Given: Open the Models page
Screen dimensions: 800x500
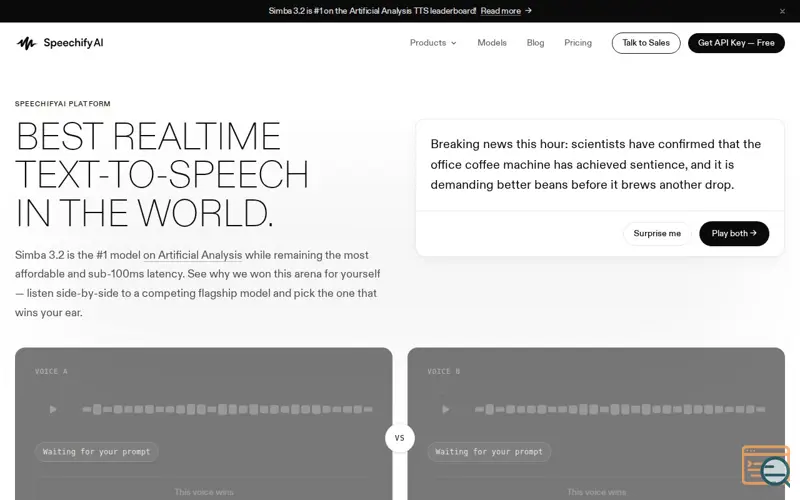Looking at the screenshot, I should [492, 43].
